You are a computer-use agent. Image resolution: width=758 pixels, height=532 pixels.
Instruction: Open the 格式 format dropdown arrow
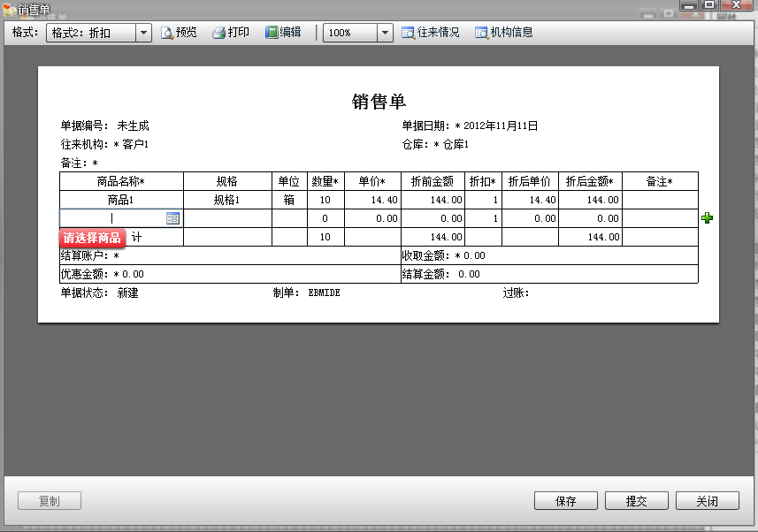pyautogui.click(x=143, y=33)
